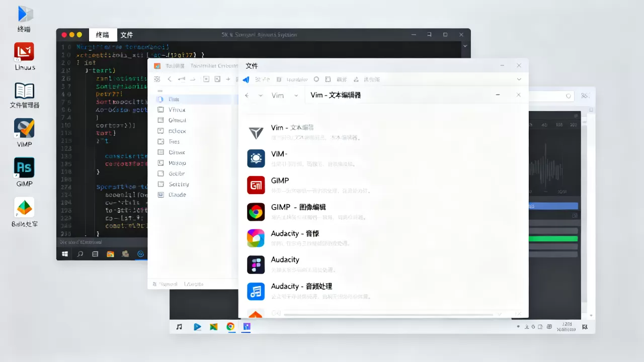Open the GIMP - 图像编辑 result icon
The width and height of the screenshot is (644, 362).
point(256,212)
